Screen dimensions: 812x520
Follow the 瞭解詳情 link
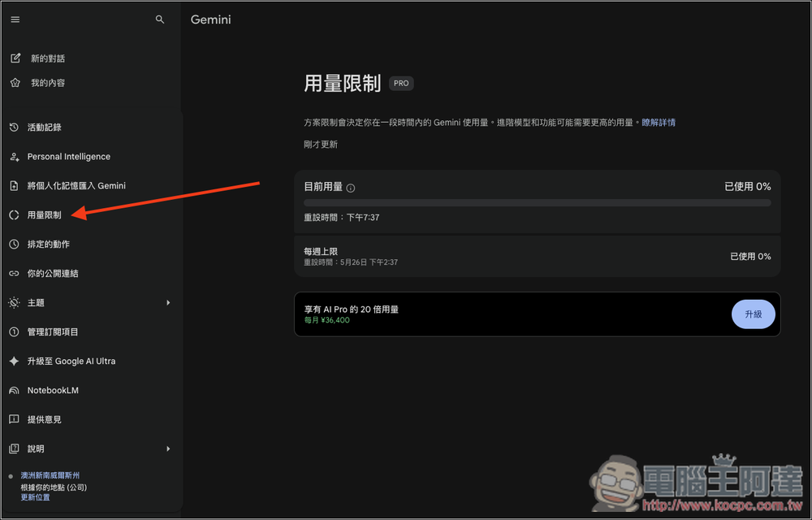click(x=659, y=123)
